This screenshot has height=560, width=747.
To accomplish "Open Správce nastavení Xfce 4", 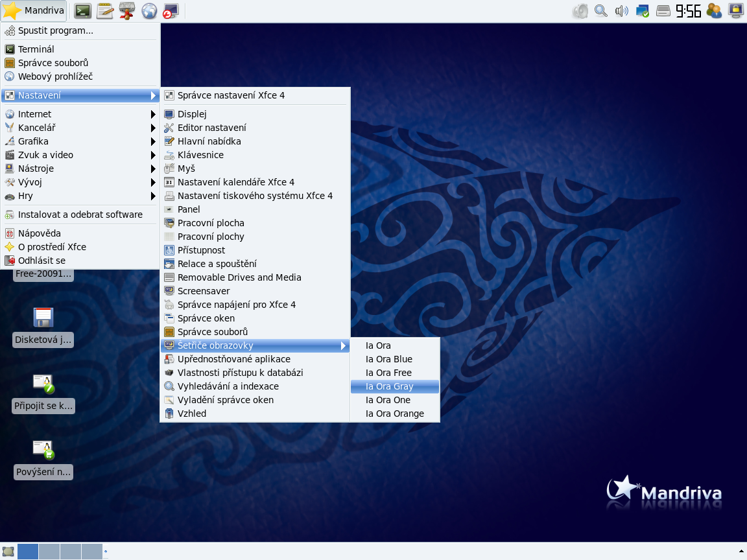I will tap(255, 96).
